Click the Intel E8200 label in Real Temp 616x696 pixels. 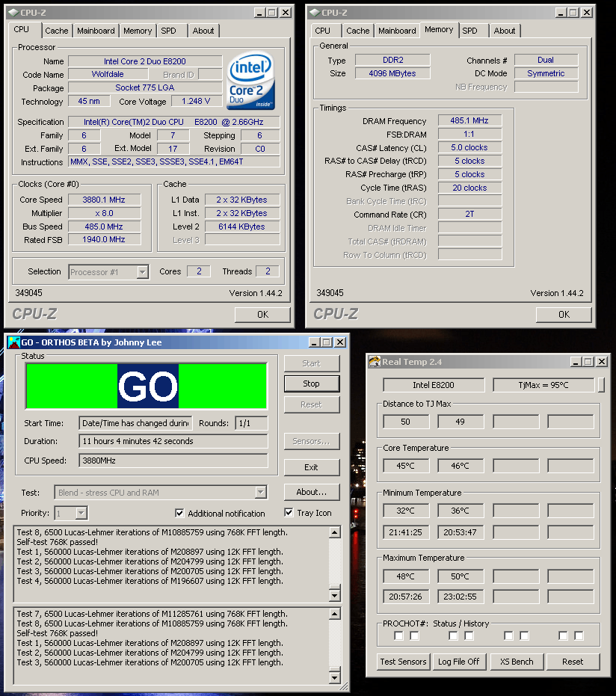[x=434, y=385]
